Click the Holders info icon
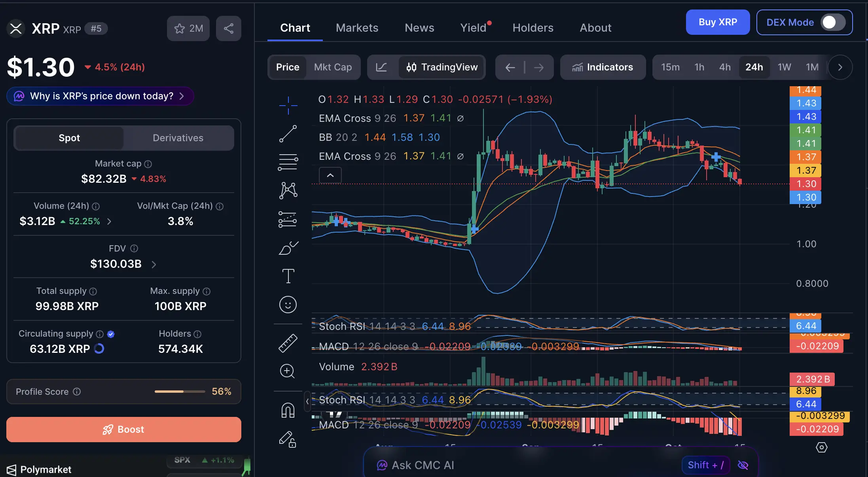Screen dimensions: 868x477 [197, 334]
